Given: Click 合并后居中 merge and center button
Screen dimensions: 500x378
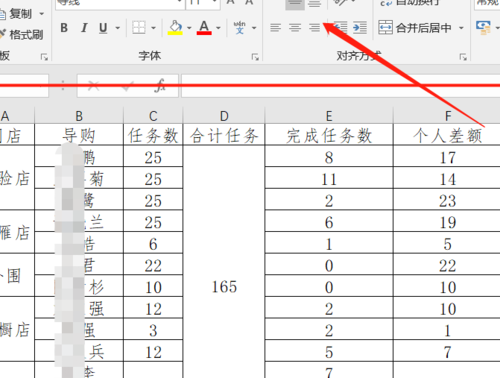Looking at the screenshot, I should tap(415, 28).
